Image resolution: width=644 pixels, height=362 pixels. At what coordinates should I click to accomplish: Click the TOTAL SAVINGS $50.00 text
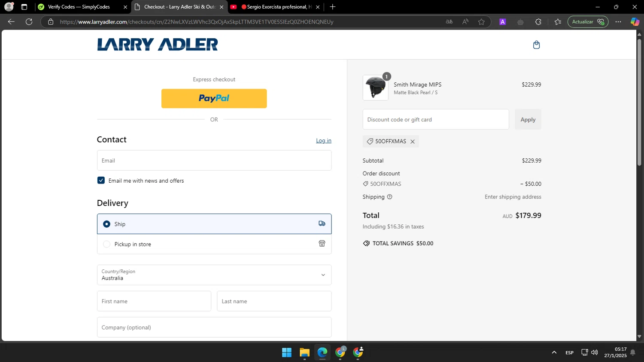point(403,243)
